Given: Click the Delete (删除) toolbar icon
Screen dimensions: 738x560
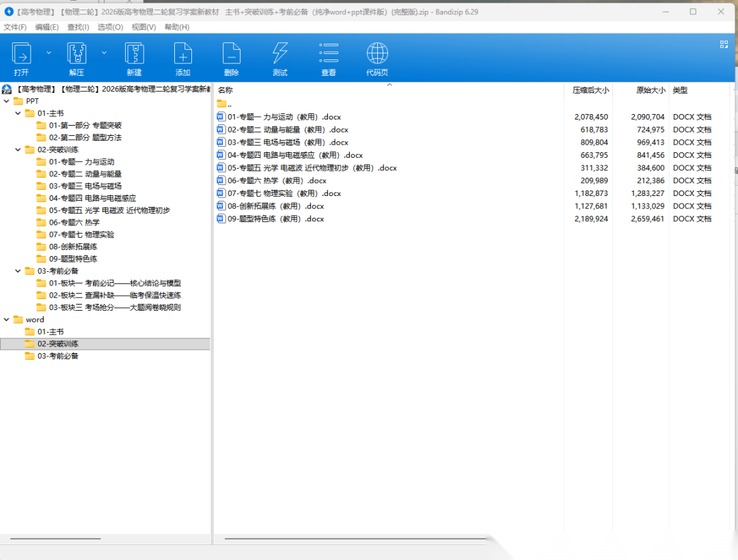Looking at the screenshot, I should (232, 54).
